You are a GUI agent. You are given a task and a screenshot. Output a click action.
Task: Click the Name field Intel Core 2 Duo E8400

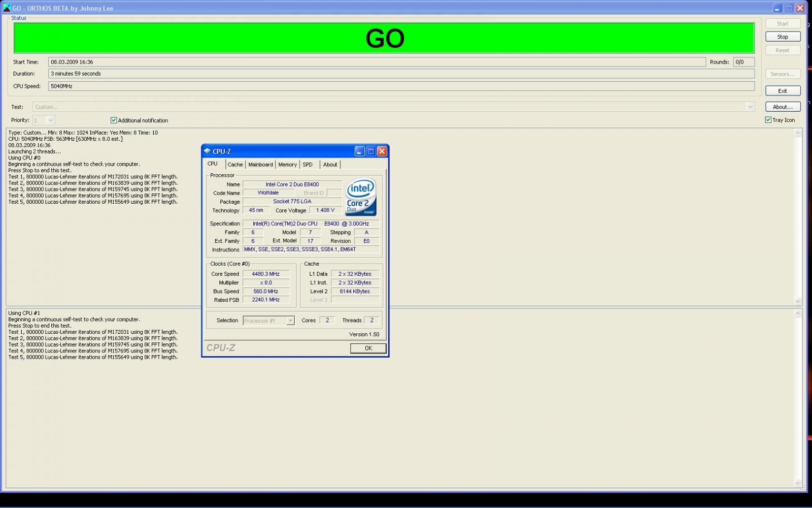point(292,184)
